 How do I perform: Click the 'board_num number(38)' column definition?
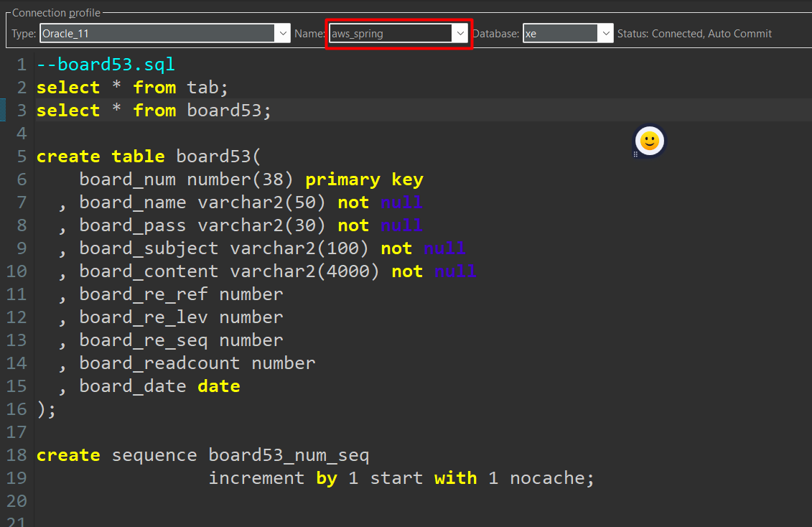187,179
